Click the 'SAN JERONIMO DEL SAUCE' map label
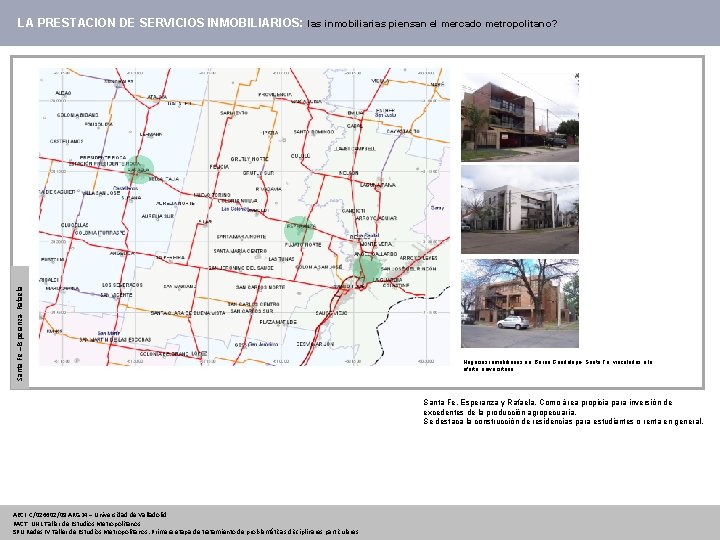Viewport: 720px width, 540px height. (x=241, y=268)
